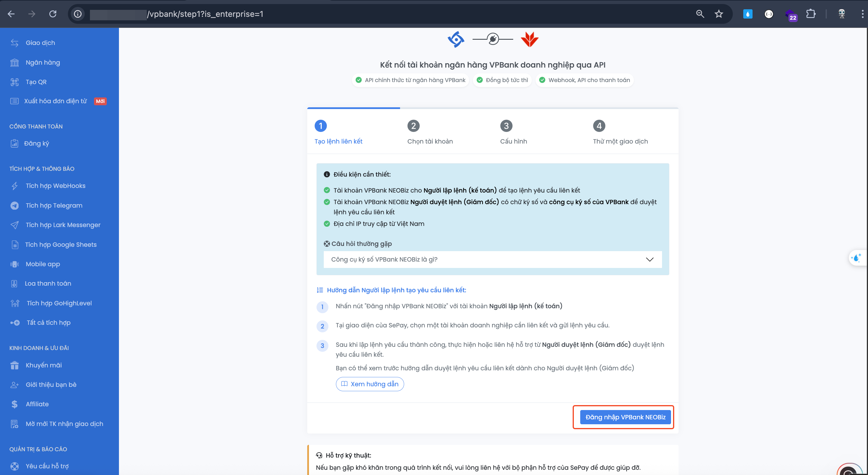Click chevron arrow on FAQ item

pyautogui.click(x=649, y=260)
